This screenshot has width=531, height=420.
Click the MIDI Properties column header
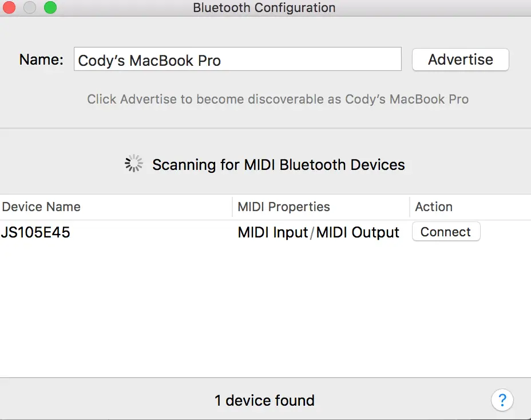(284, 207)
